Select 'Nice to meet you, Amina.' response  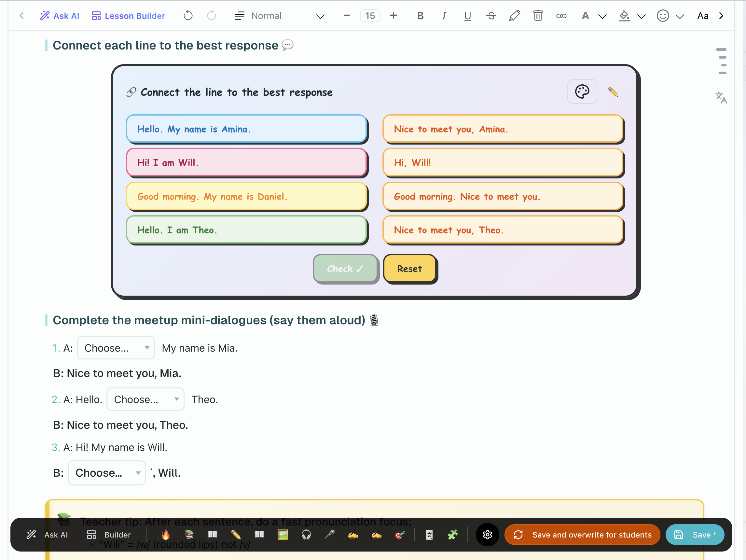tap(503, 129)
